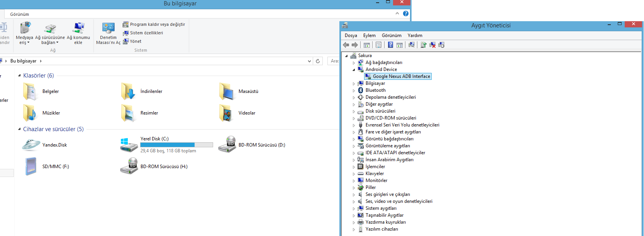Screen dimensions: 644x236
Task: Click Sistem özellikleri in ribbon
Action: point(143,33)
